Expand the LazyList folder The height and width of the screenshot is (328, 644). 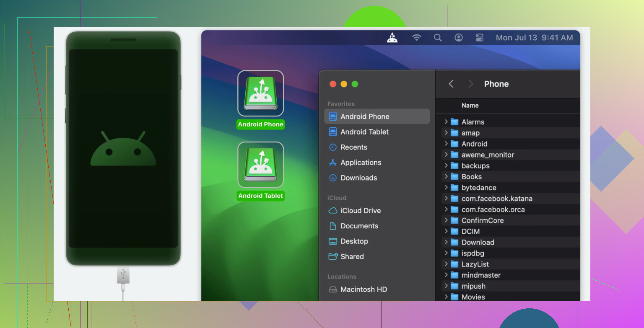pos(446,264)
